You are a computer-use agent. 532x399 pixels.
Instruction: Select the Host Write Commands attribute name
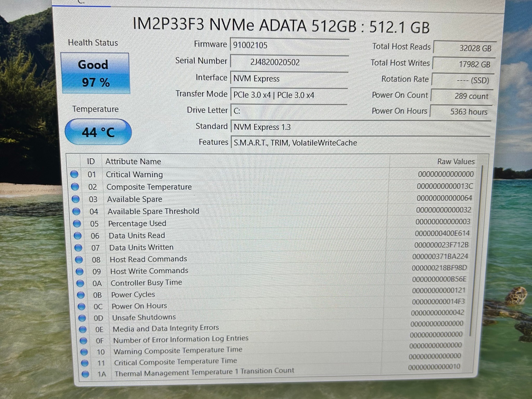tap(149, 271)
